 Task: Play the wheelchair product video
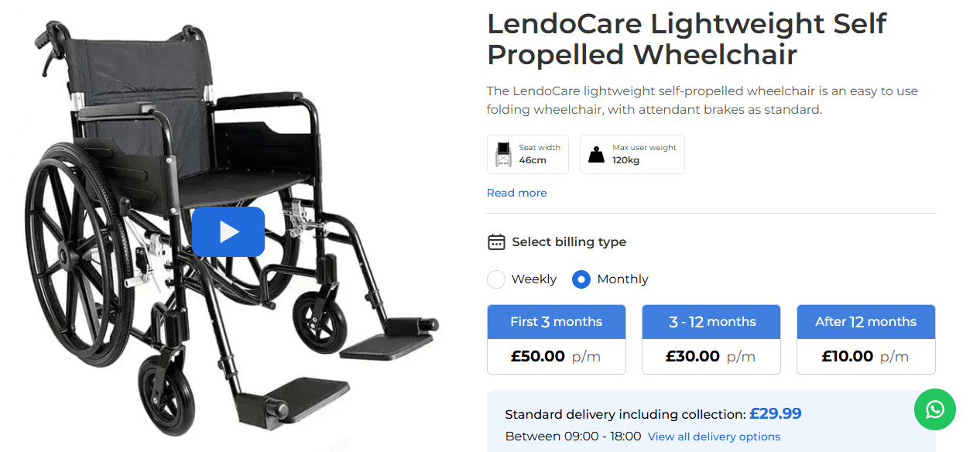click(x=228, y=231)
